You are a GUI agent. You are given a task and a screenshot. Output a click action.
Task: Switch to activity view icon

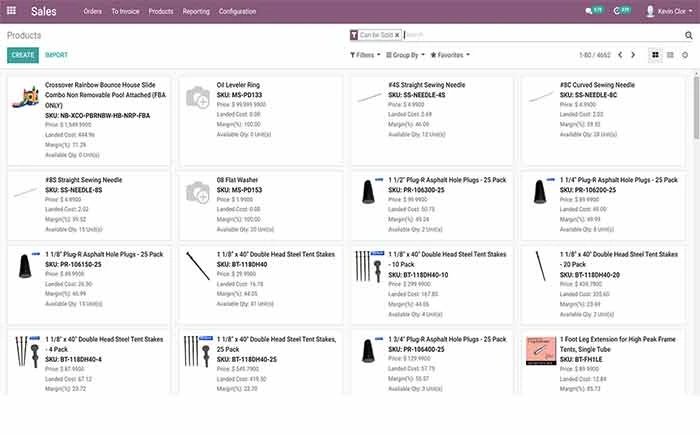pos(685,55)
